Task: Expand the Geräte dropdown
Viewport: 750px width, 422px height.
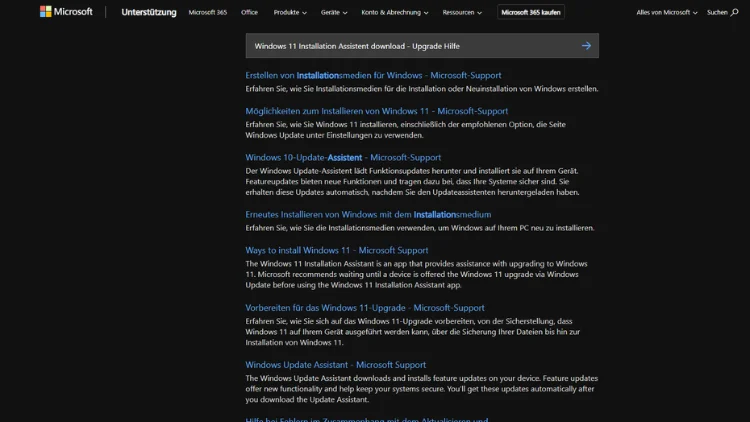Action: coord(334,12)
